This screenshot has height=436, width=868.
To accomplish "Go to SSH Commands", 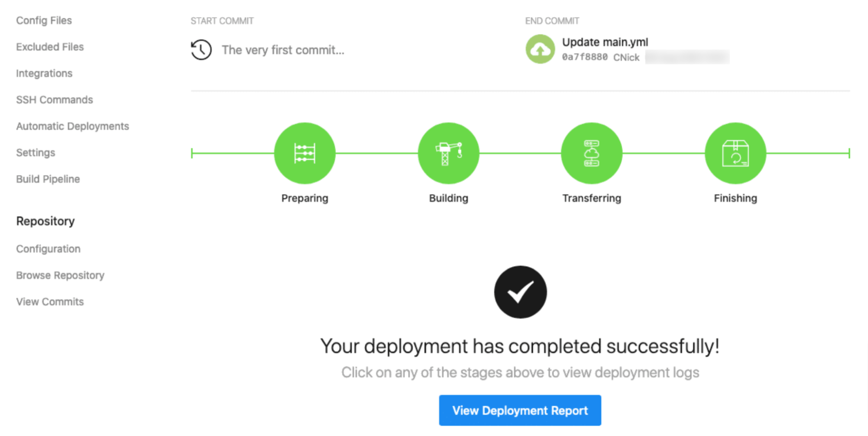I will 54,99.
